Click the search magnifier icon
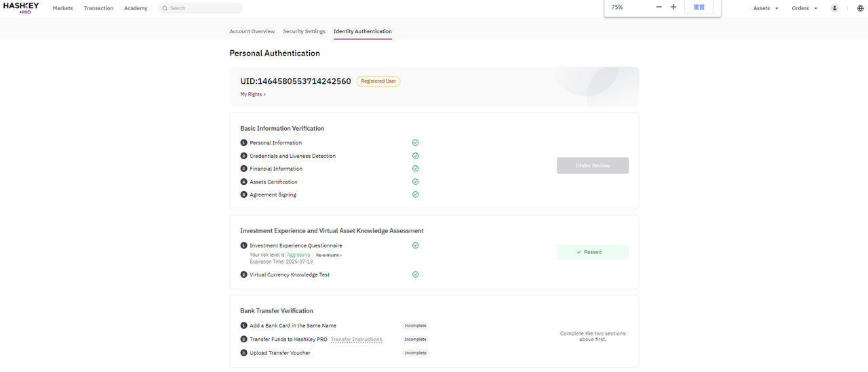Image resolution: width=868 pixels, height=372 pixels. 165,8
